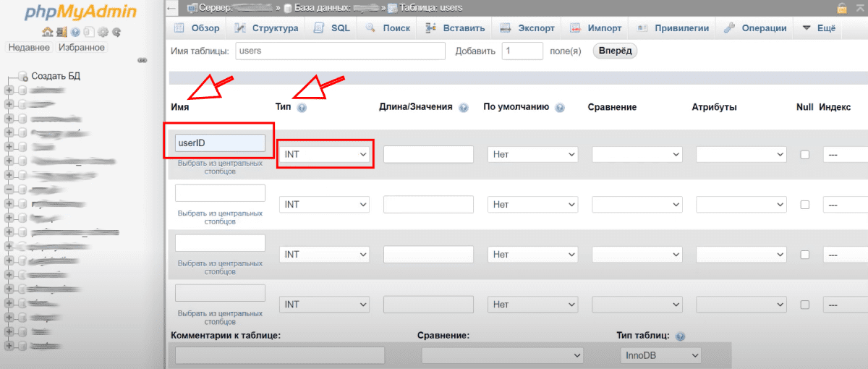This screenshot has height=369, width=868.
Task: Open the Недавнее list
Action: (29, 47)
